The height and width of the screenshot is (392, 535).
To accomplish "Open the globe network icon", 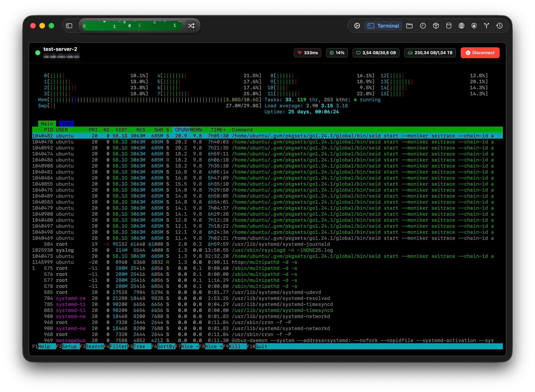I will pyautogui.click(x=461, y=26).
